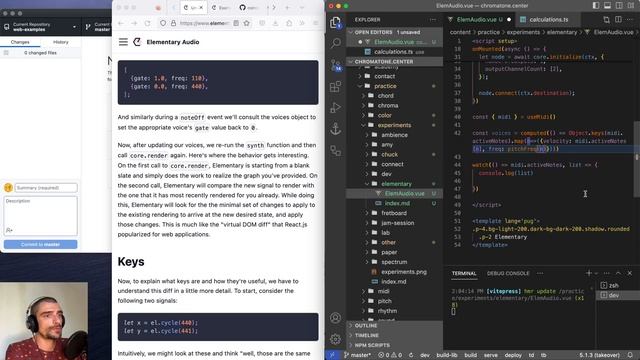Toggle the select-all changed files checkbox

tap(6, 53)
